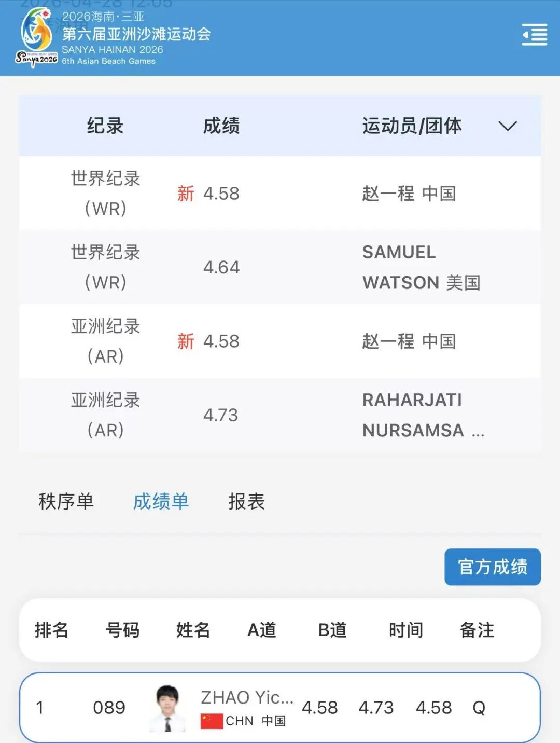
Task: Open the 报表 tab
Action: point(247,502)
